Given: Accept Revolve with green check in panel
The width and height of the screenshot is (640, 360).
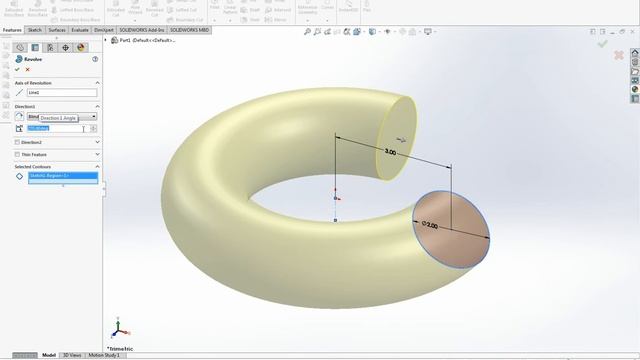Looking at the screenshot, I should click(17, 69).
